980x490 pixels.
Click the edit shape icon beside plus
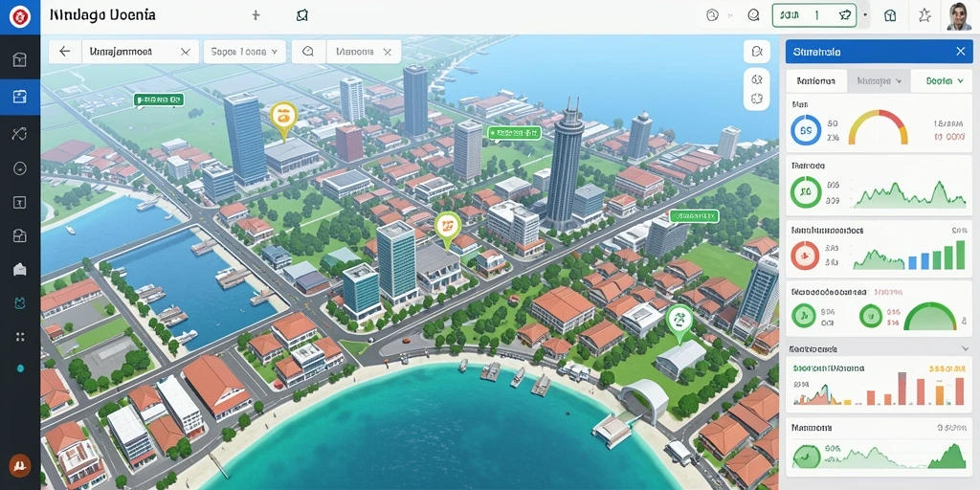click(x=302, y=15)
